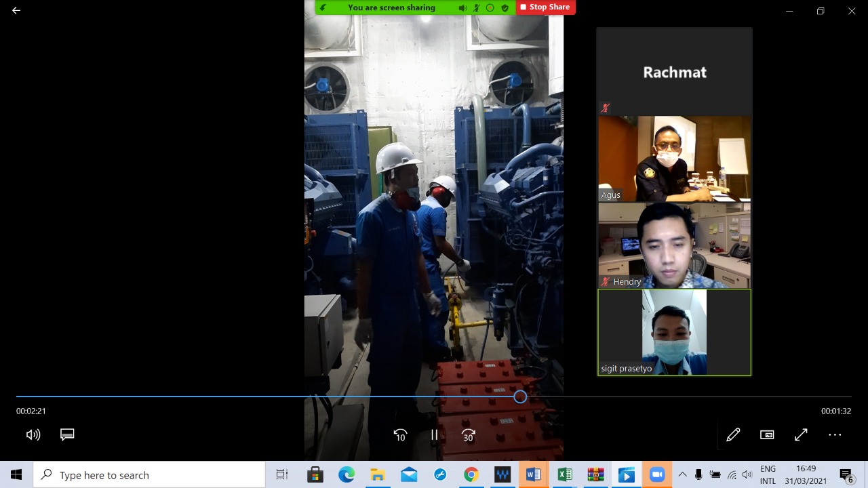Restore down the video player window
868x488 pixels.
(821, 11)
